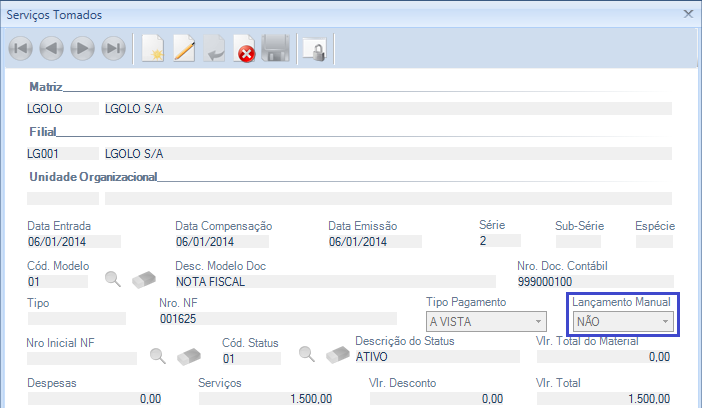Edit the current record with pencil icon
The image size is (702, 408).
click(x=183, y=49)
